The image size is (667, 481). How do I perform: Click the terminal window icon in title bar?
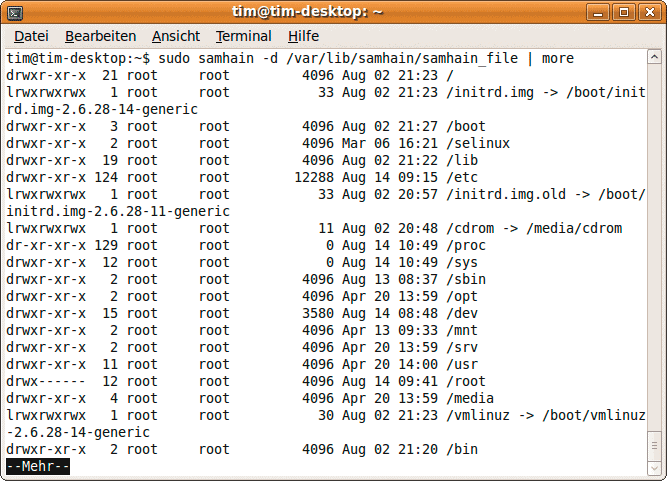[x=15, y=13]
